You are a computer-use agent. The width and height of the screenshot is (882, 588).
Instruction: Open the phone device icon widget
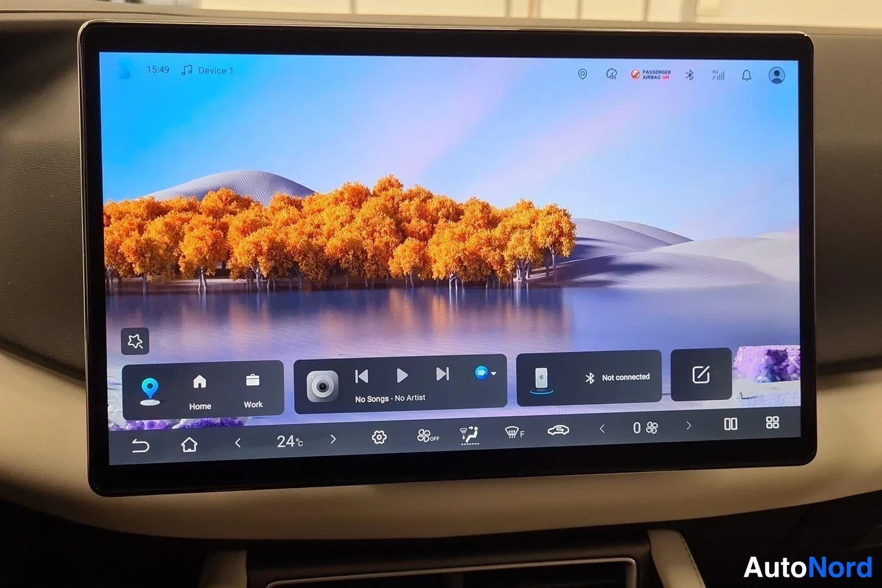pos(542,380)
